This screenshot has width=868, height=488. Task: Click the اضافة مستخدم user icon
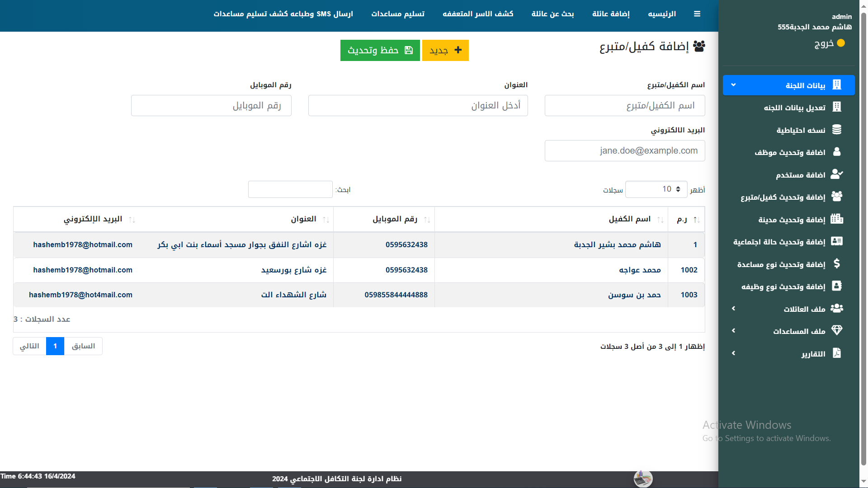pos(837,174)
